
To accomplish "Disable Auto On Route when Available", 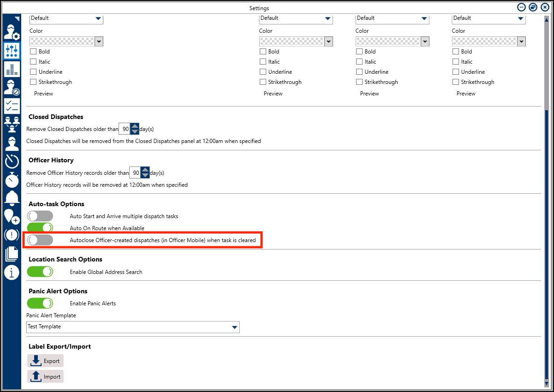I will point(40,227).
